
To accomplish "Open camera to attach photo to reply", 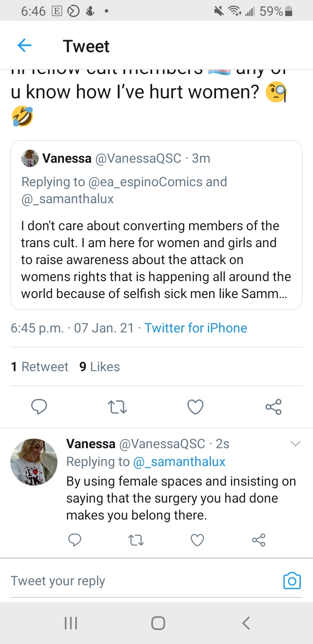I will tap(292, 580).
